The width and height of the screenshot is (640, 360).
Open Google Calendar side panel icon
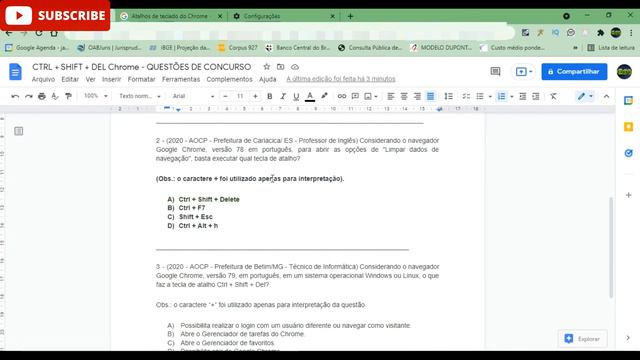tap(629, 100)
